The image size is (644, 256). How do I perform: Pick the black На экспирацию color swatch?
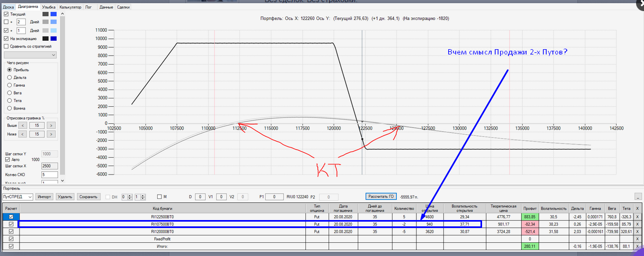tap(46, 39)
